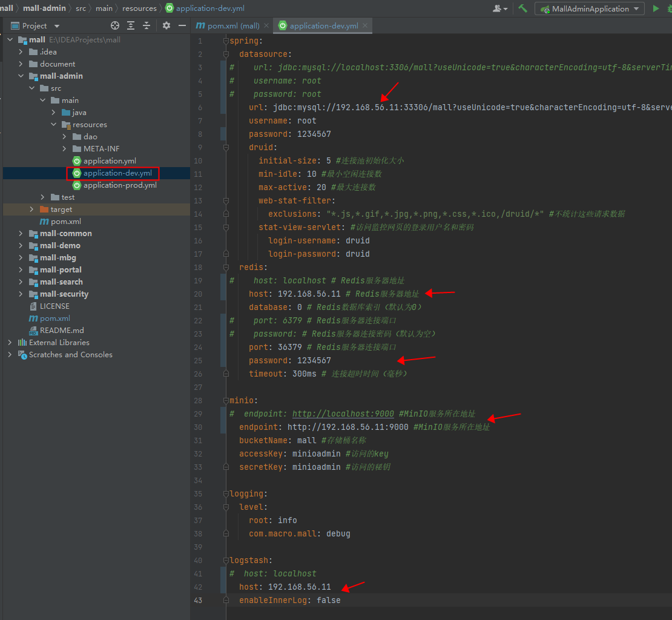Image resolution: width=672 pixels, height=620 pixels.
Task: Select Opened File with the crosshair icon
Action: point(114,25)
